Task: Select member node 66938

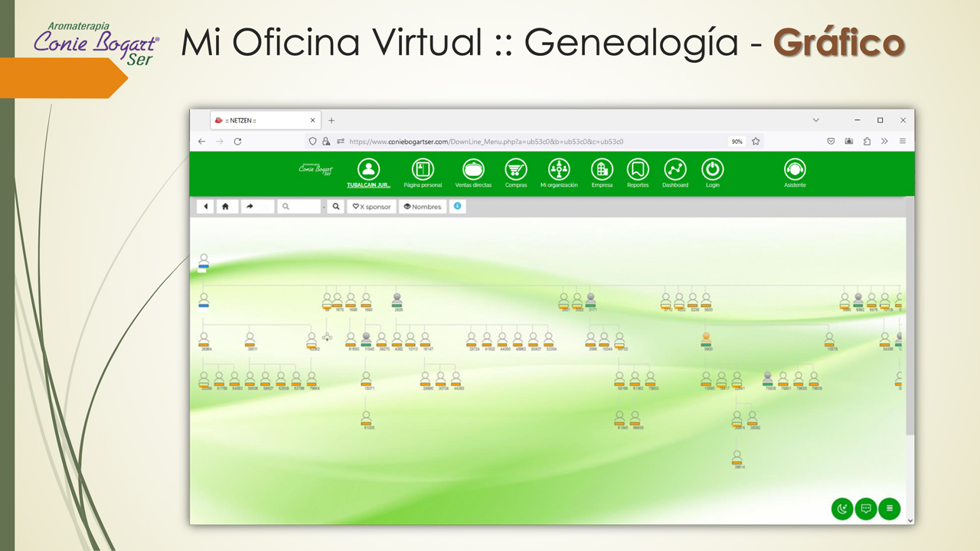Action: (635, 419)
